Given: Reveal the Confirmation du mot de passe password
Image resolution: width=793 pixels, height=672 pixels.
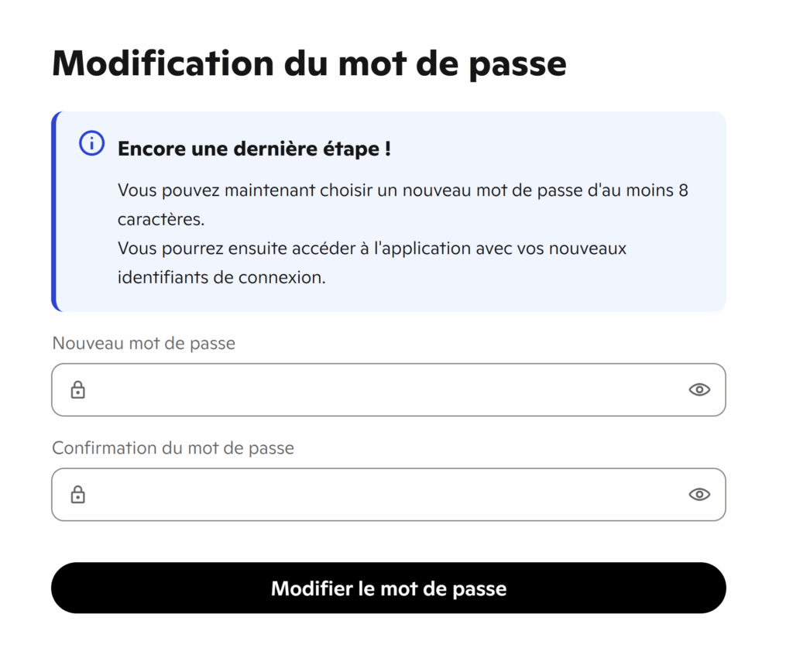Looking at the screenshot, I should pos(699,495).
